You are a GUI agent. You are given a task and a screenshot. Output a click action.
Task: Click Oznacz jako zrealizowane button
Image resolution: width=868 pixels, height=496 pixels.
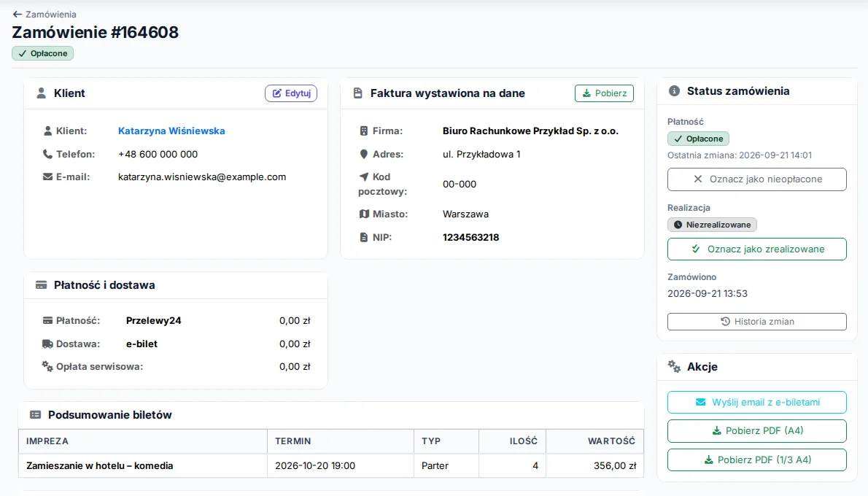point(756,249)
